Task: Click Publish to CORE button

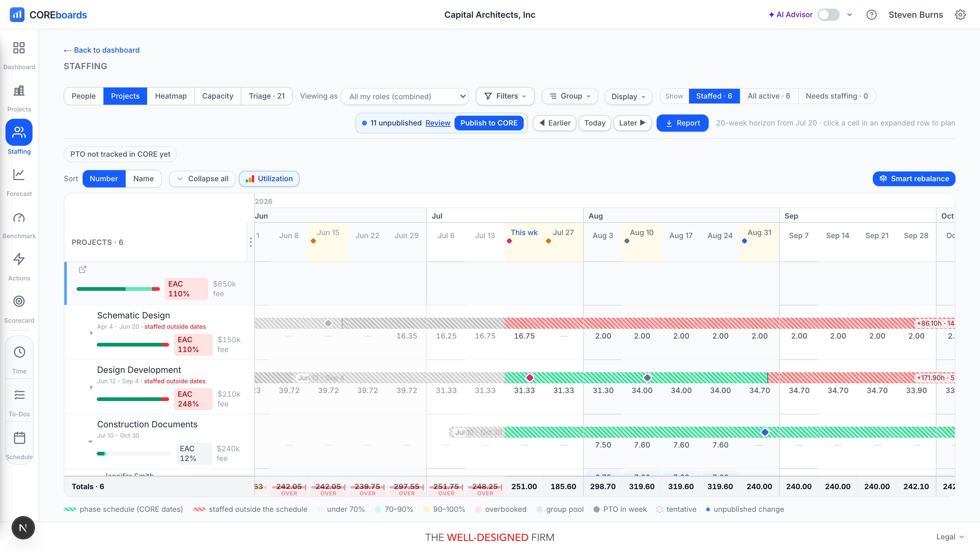Action: coord(489,123)
